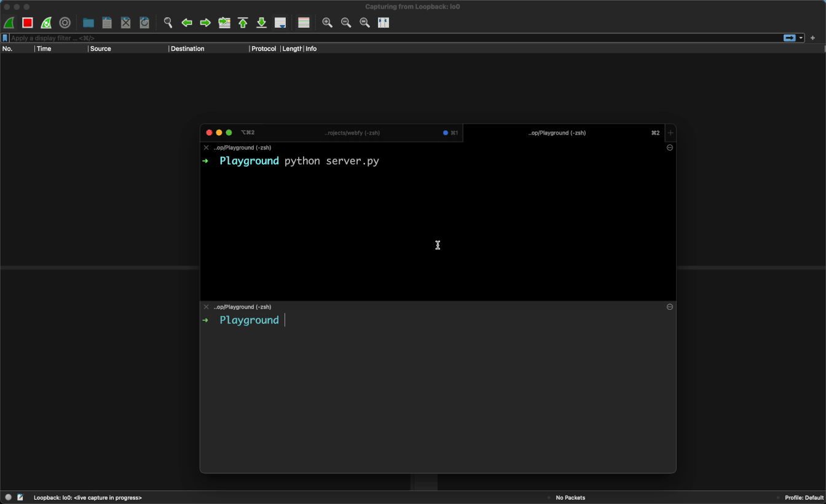Expand the display filter history dropdown
This screenshot has width=826, height=504.
[x=801, y=38]
